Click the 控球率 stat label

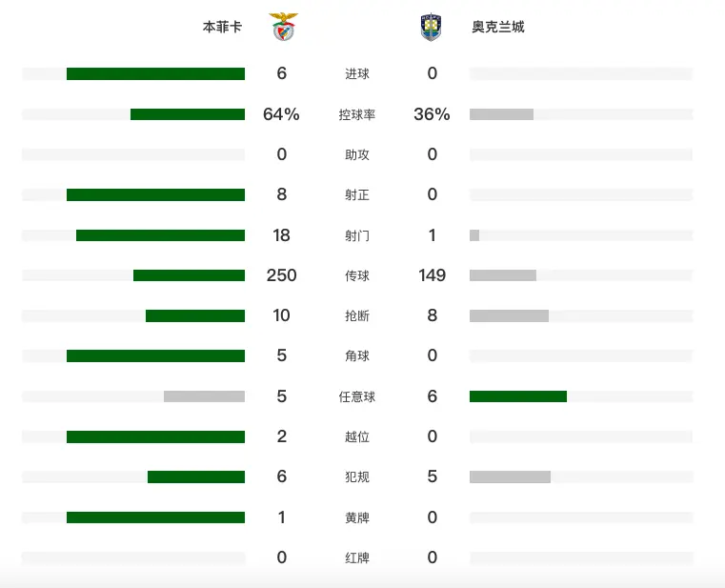(x=357, y=114)
